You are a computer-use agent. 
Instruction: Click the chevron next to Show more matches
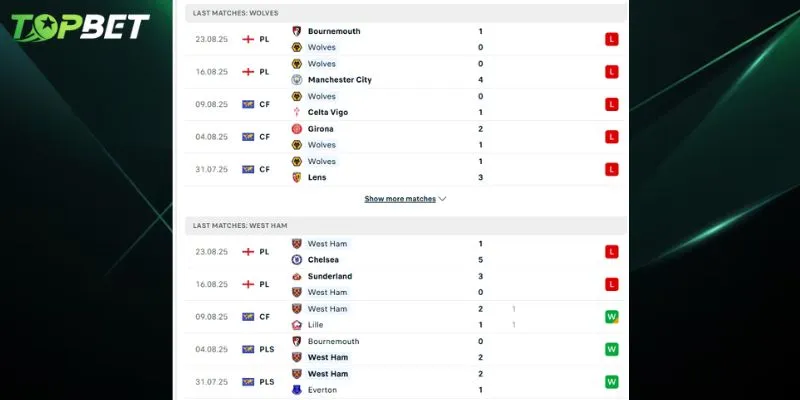pos(443,199)
